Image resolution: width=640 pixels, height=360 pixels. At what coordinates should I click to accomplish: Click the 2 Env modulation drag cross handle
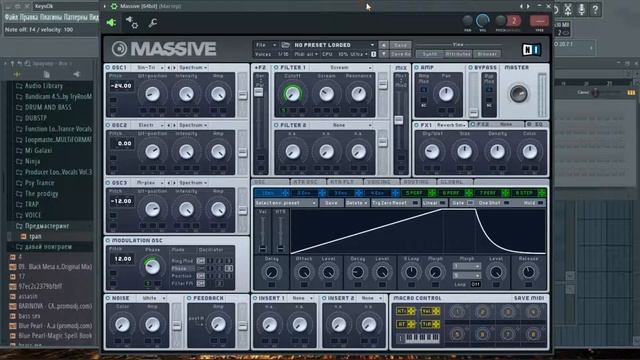click(322, 193)
